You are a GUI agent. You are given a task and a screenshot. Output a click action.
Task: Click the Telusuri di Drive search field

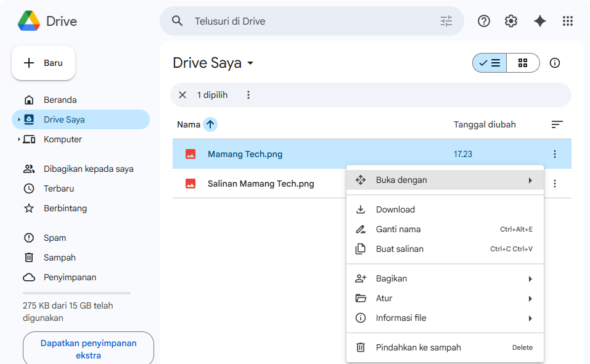click(x=311, y=21)
